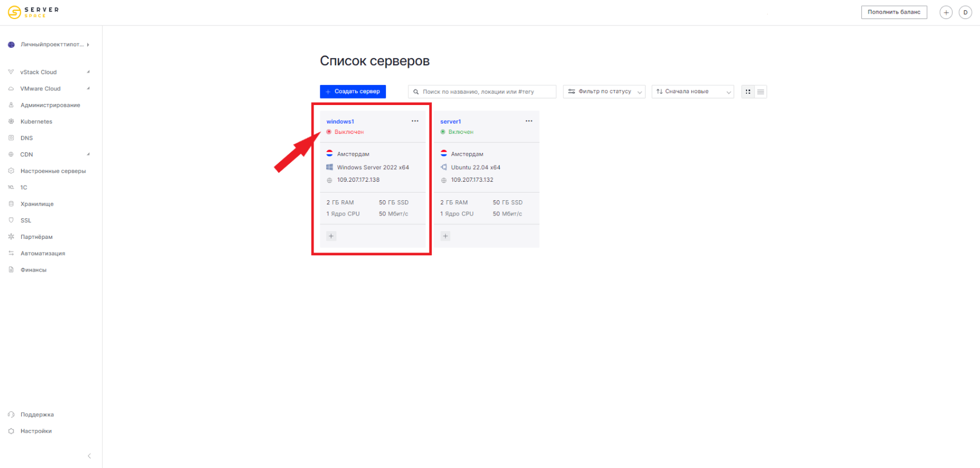
Task: Open windows1 three-dots menu
Action: coord(415,121)
